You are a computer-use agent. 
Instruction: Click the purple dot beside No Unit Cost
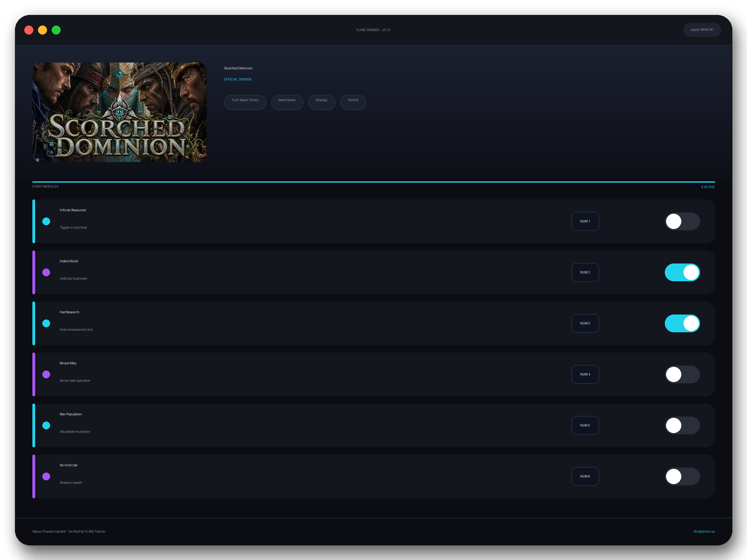(46, 476)
